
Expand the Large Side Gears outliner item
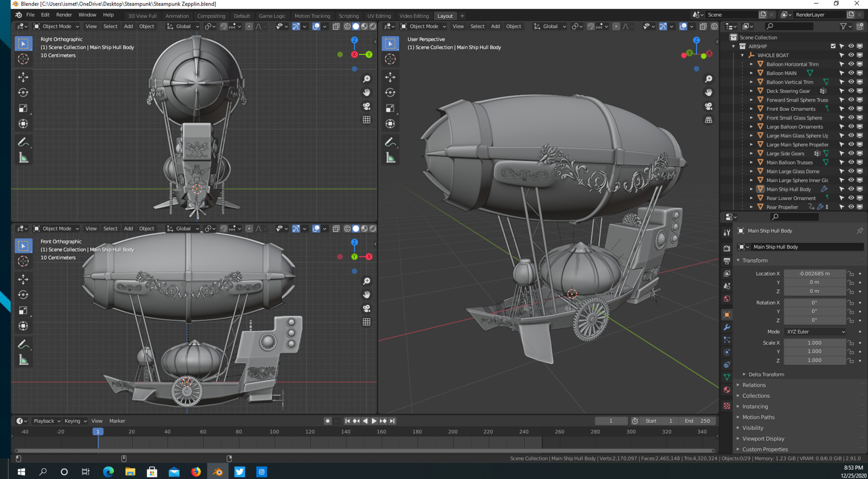click(752, 153)
